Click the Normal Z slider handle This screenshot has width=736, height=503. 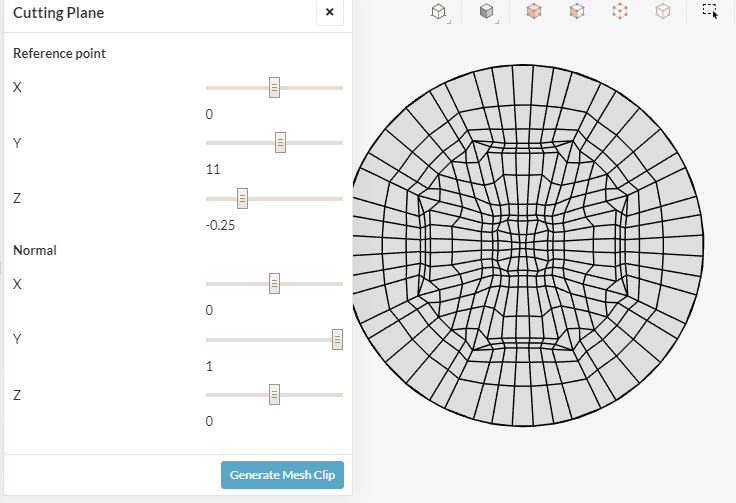[274, 396]
